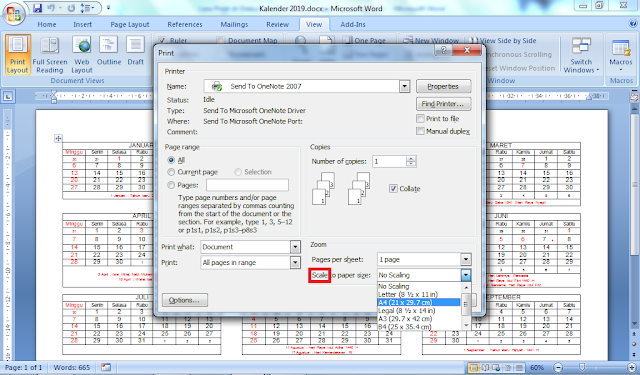Open the Macros button
The image size is (640, 375).
pos(621,55)
